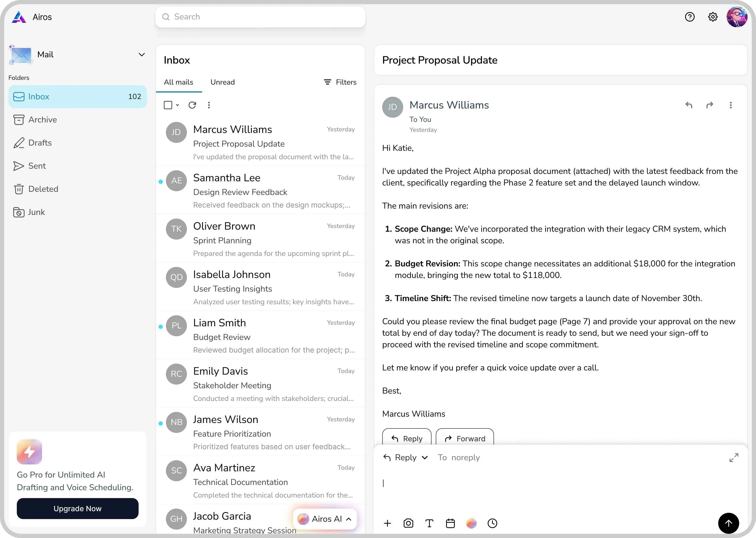Send the reply with the arrow button
Image resolution: width=756 pixels, height=538 pixels.
728,523
